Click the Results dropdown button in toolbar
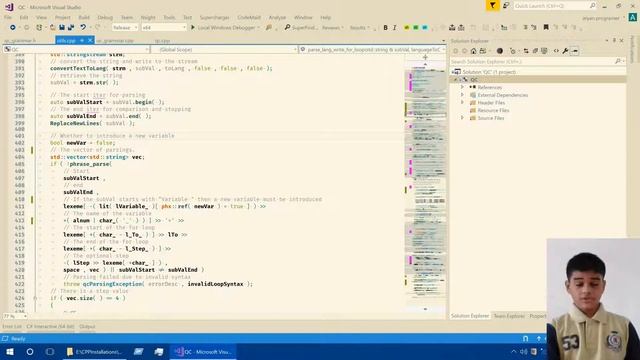 coord(359,27)
